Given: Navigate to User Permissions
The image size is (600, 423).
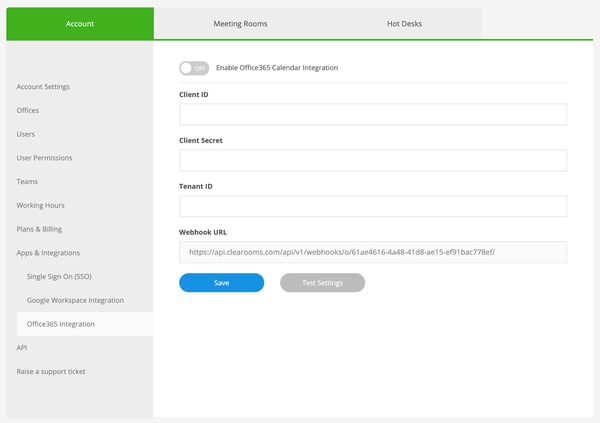Looking at the screenshot, I should click(44, 158).
